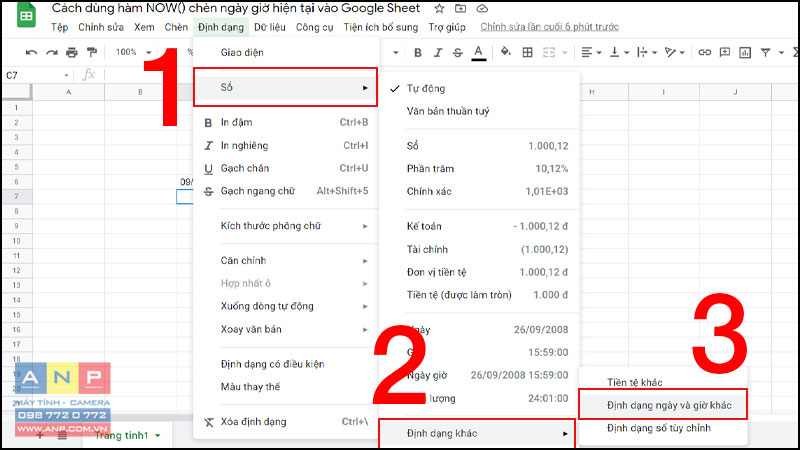800x450 pixels.
Task: Toggle Bold in the toolbar
Action: (418, 53)
